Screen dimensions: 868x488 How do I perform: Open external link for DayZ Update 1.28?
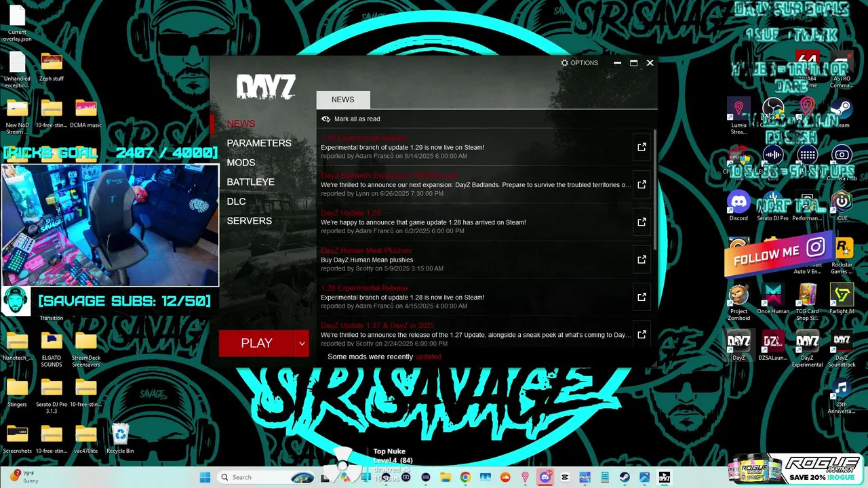tap(642, 222)
